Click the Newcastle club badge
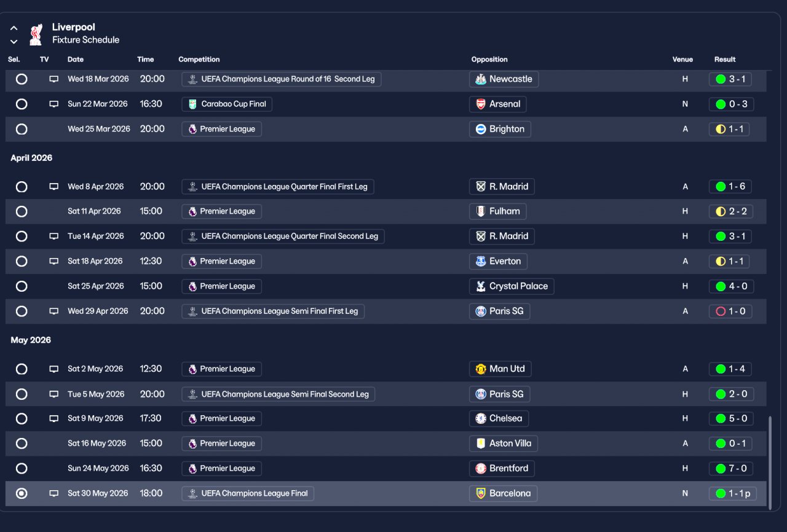787x532 pixels. 481,79
